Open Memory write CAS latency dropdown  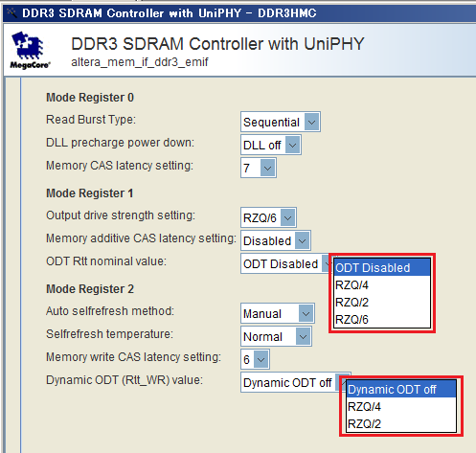pos(255,359)
